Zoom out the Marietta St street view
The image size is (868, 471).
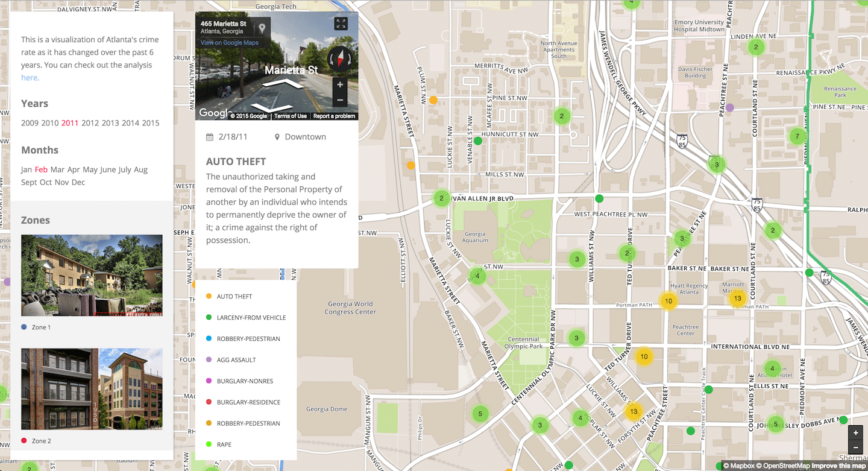click(340, 100)
